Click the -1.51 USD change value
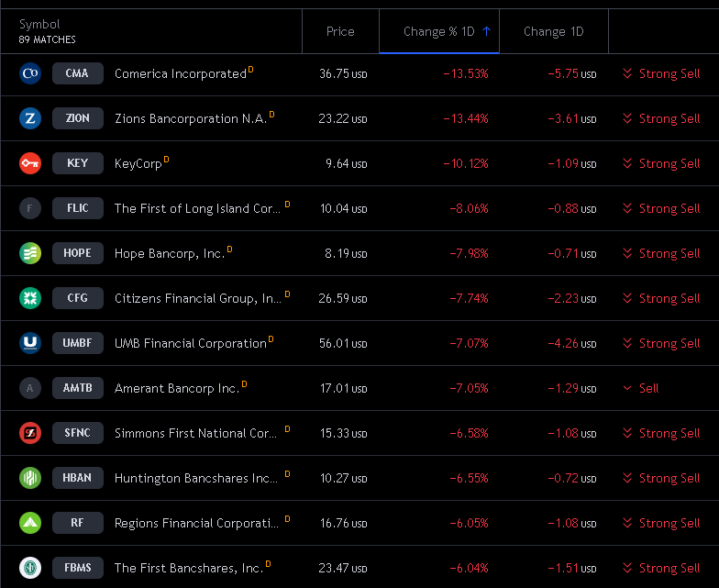Viewport: 719px width, 588px height. coord(572,569)
